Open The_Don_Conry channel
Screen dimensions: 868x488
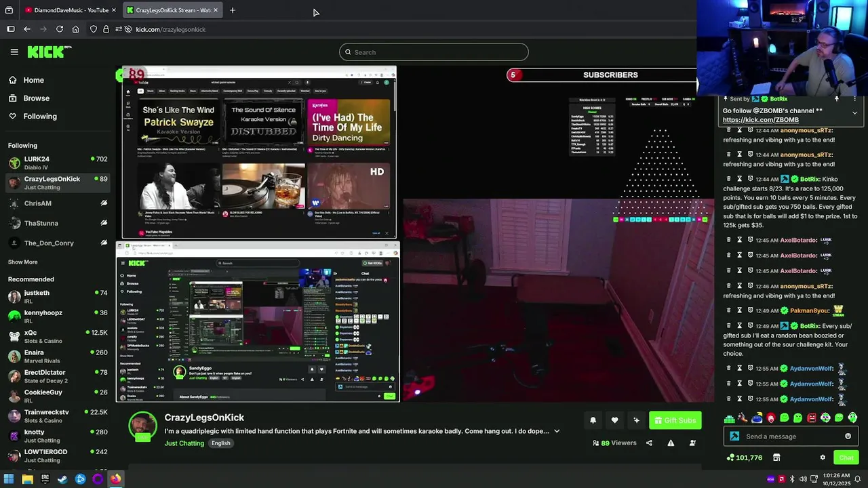[58, 243]
